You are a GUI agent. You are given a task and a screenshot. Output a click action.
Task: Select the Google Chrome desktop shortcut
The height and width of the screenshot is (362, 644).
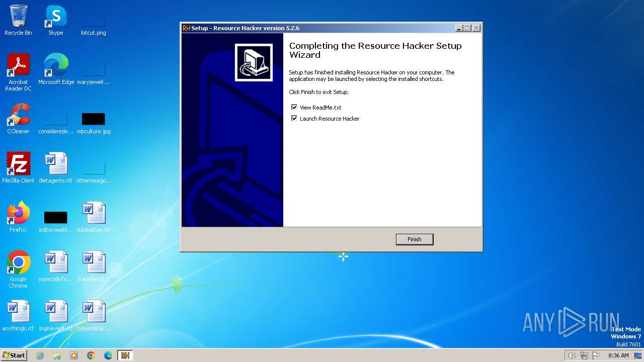[x=18, y=269]
